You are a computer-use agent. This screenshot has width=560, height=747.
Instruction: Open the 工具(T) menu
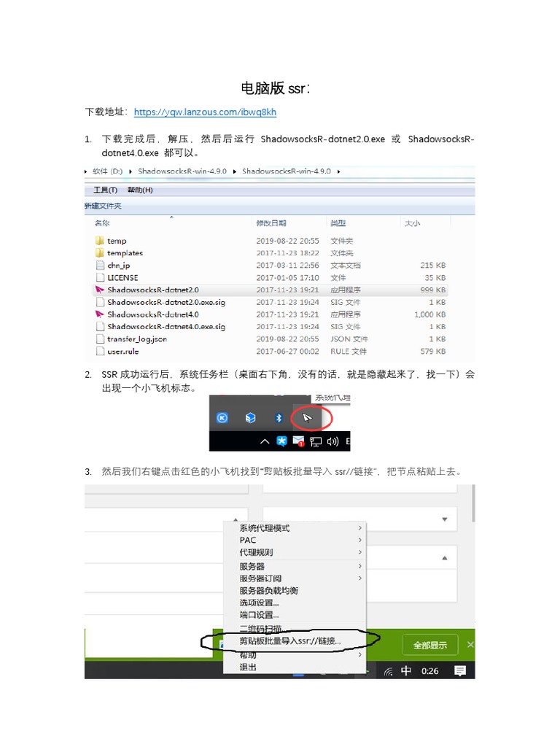click(105, 190)
